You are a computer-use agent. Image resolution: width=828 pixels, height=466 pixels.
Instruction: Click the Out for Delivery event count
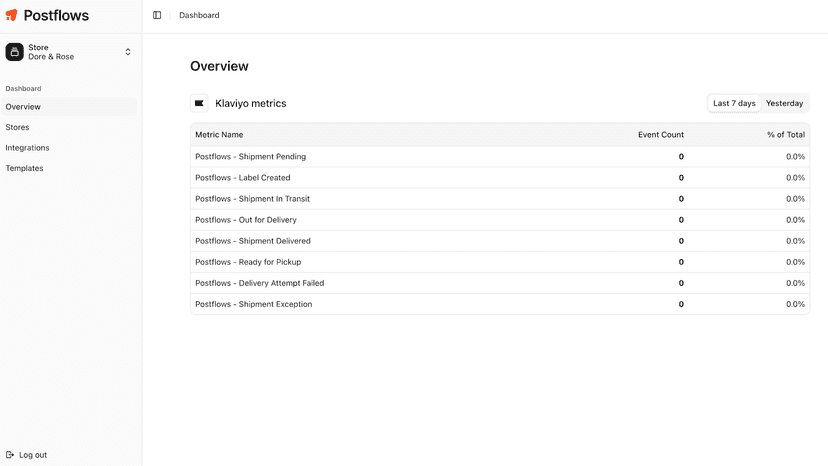[681, 220]
